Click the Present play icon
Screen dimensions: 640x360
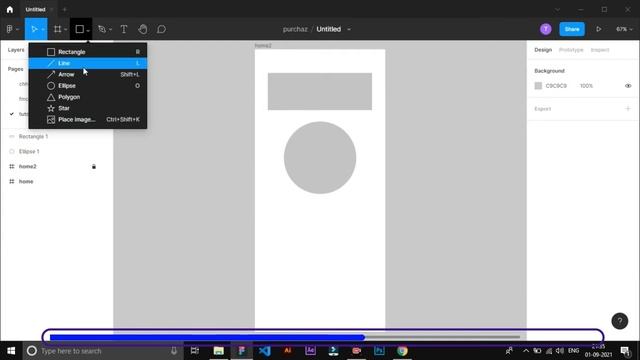[598, 29]
